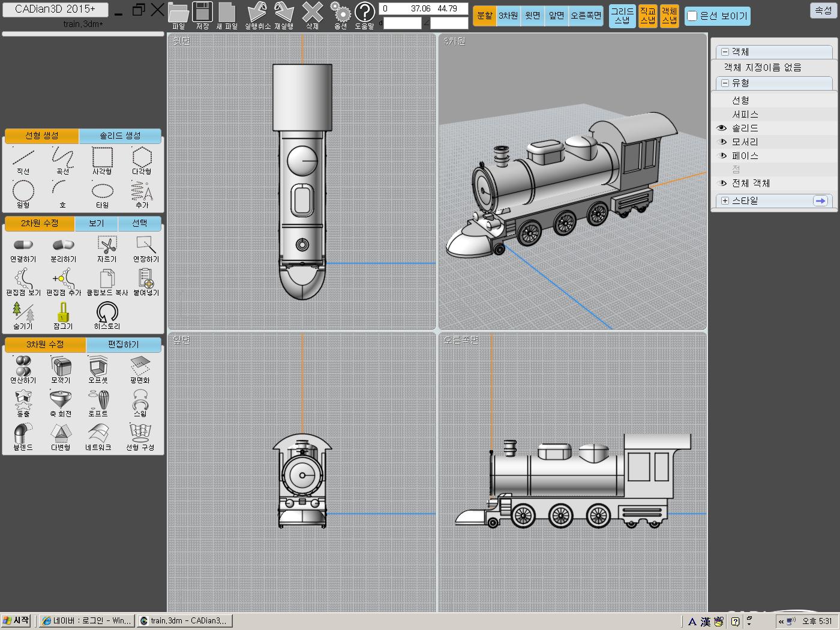
Task: Click the 분리하기 split tool
Action: click(63, 249)
